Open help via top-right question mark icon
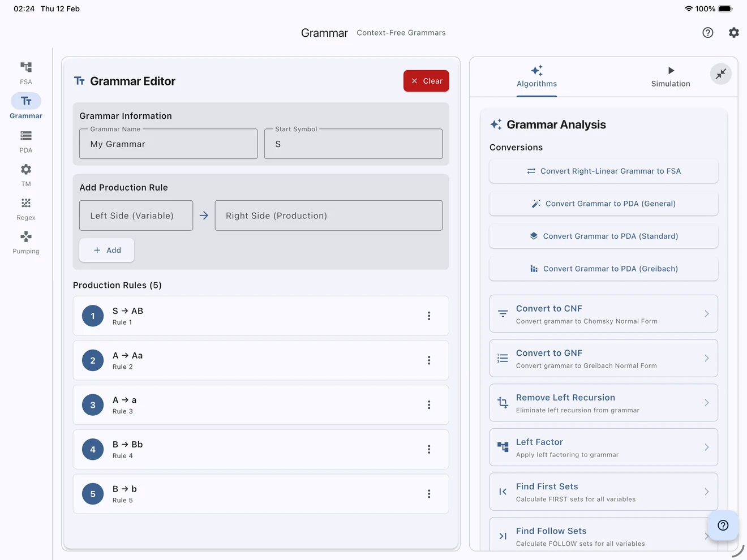747x560 pixels. pos(708,33)
